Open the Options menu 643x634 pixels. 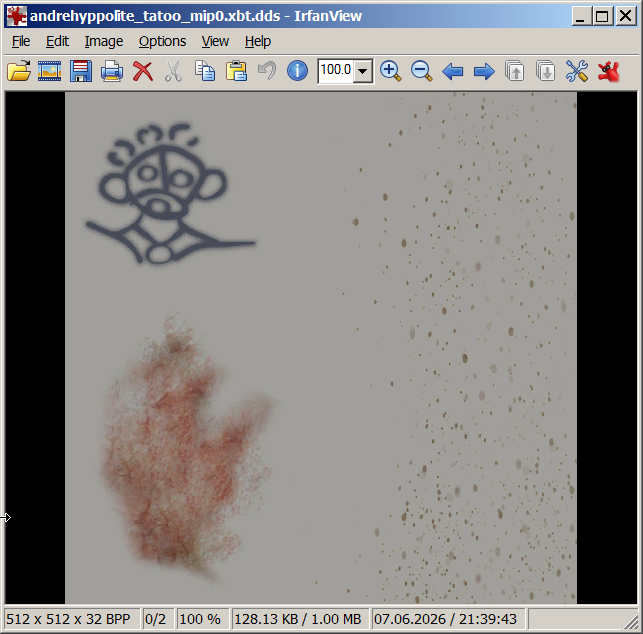tap(162, 41)
